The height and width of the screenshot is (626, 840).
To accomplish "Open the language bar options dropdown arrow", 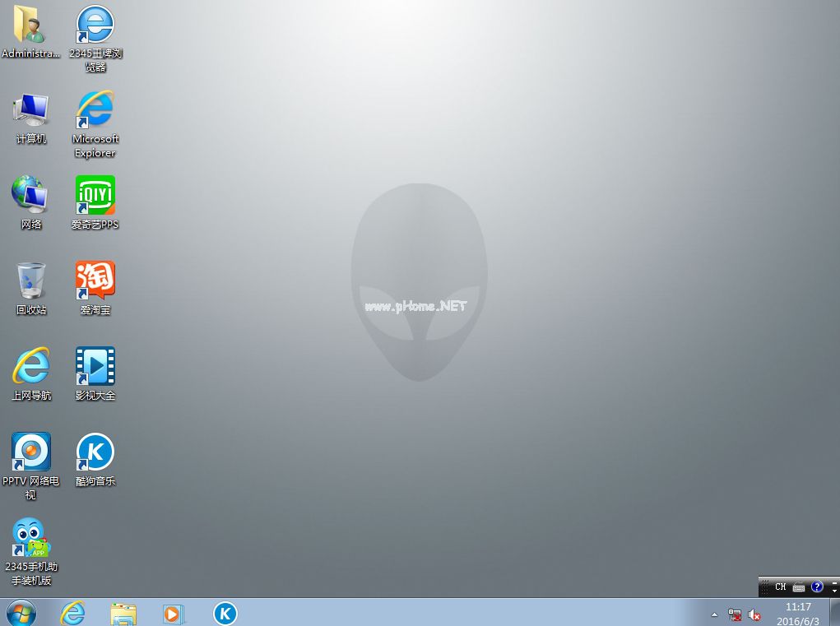I will click(x=834, y=591).
